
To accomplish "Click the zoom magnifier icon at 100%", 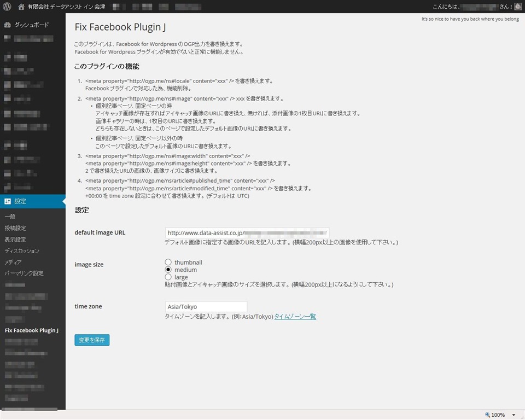I will [487, 415].
